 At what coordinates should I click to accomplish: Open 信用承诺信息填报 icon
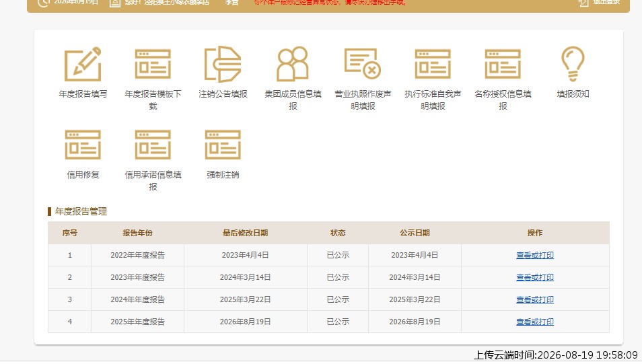[153, 145]
